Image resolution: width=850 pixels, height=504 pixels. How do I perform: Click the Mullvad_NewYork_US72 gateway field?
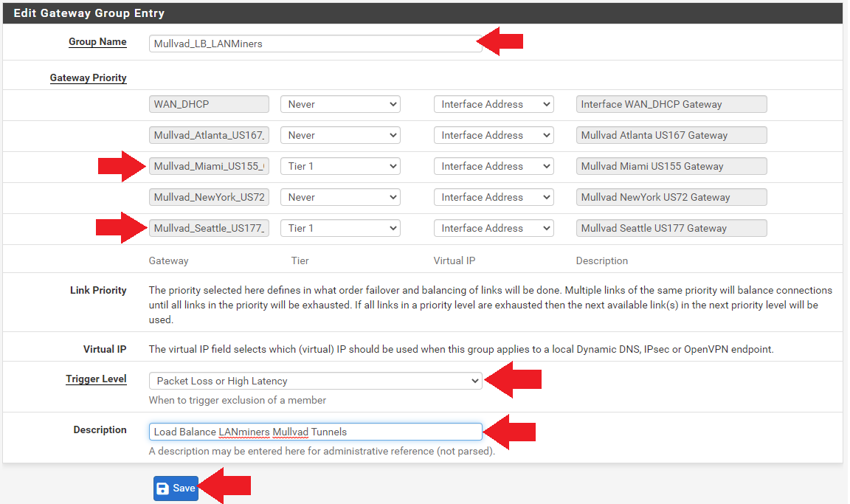click(x=210, y=197)
